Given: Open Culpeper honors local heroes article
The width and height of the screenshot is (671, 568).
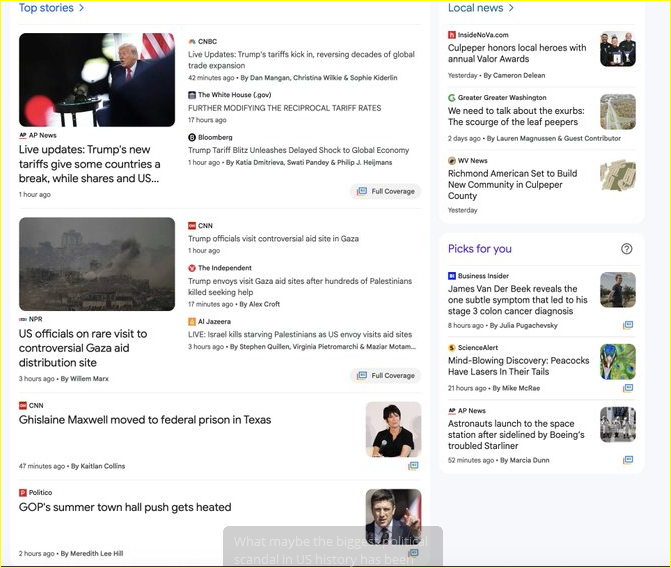Looking at the screenshot, I should coord(517,53).
